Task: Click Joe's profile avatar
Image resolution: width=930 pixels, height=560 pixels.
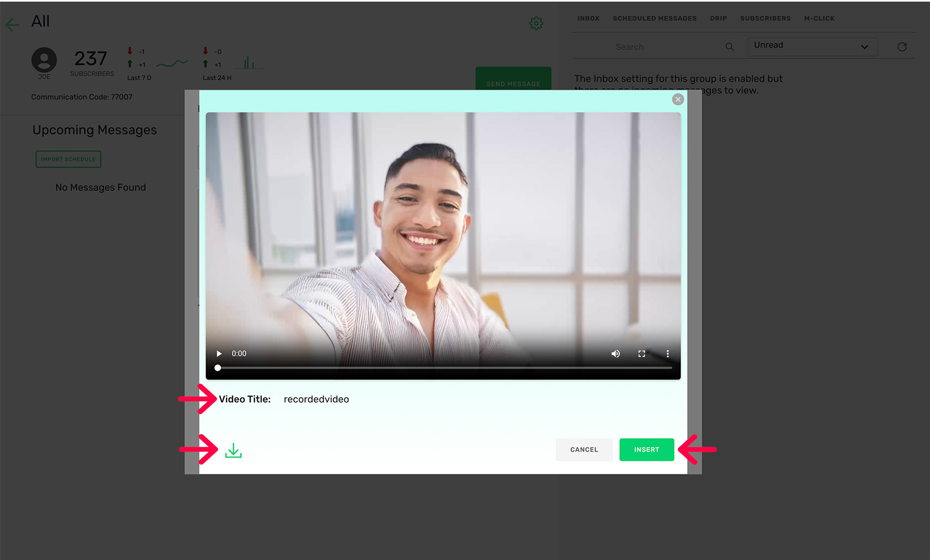Action: tap(44, 61)
